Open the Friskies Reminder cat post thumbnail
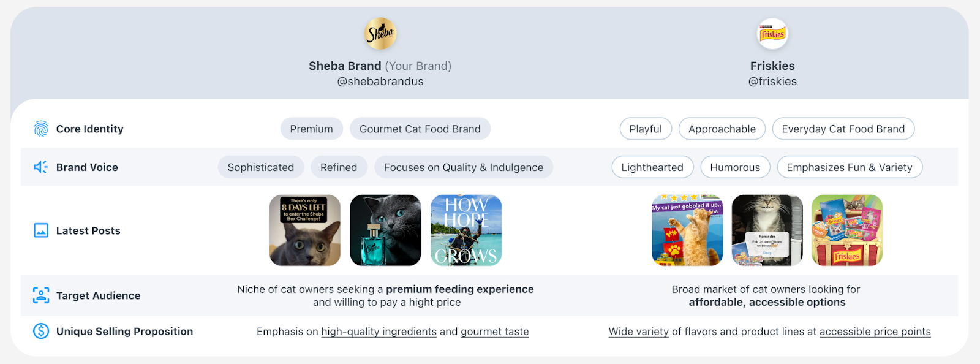The image size is (980, 364). (x=767, y=230)
